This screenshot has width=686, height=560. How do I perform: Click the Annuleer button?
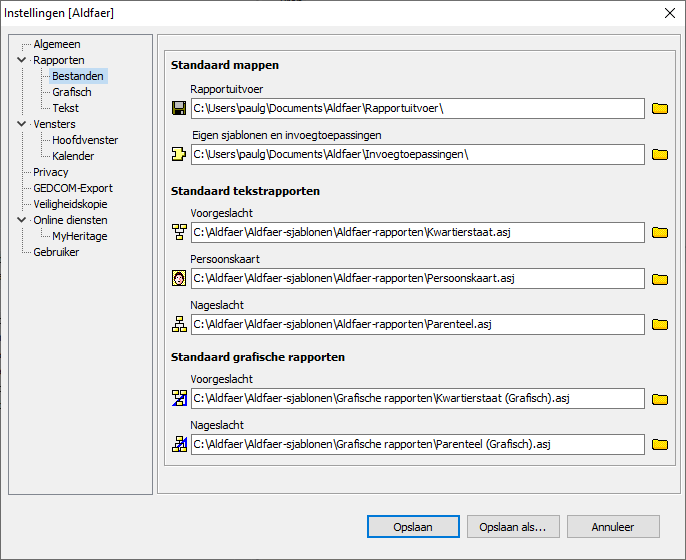pos(613,527)
